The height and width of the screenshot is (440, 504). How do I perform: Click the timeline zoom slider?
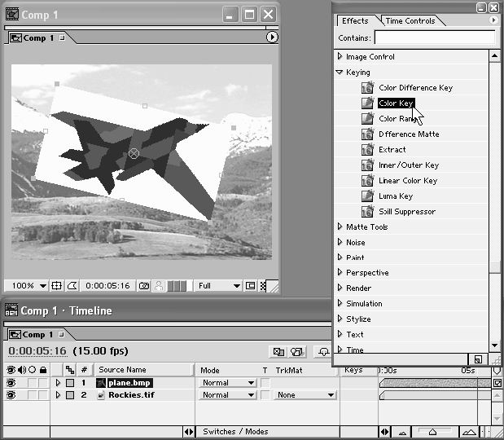[432, 432]
